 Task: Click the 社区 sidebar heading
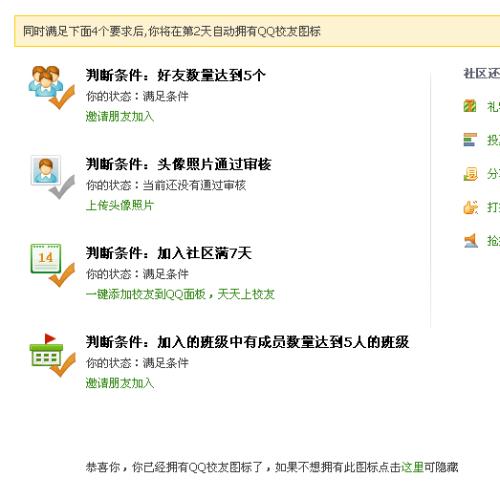(x=482, y=74)
